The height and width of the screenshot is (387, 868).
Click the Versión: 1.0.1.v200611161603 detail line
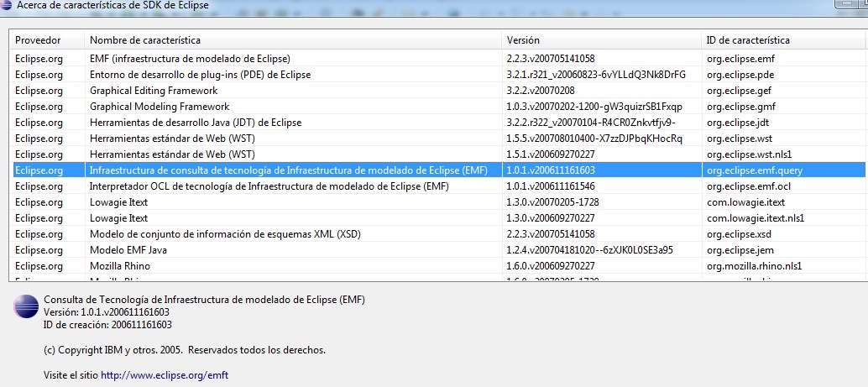tap(107, 312)
